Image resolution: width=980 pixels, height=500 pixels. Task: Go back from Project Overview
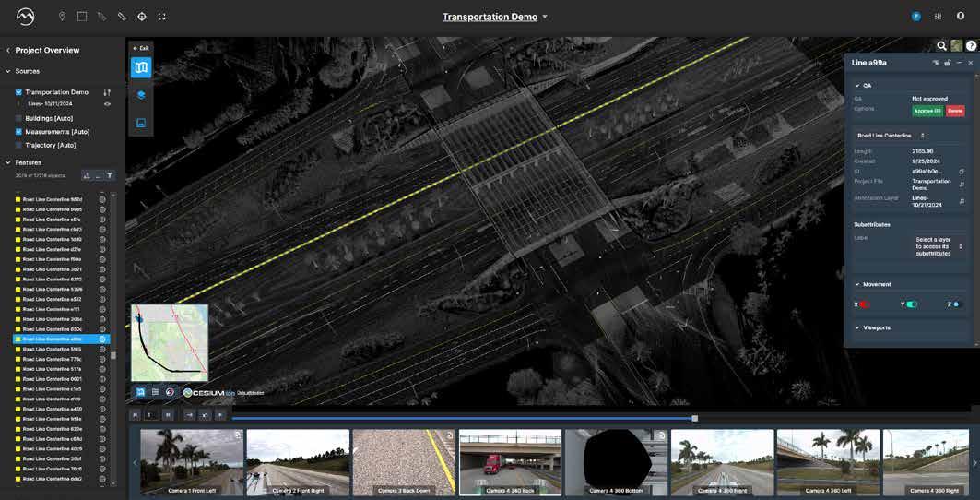click(x=8, y=50)
